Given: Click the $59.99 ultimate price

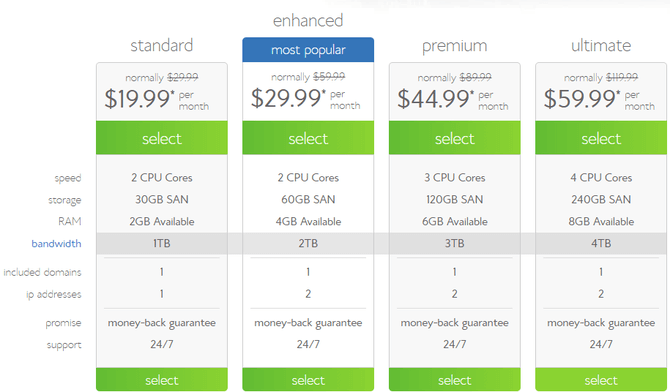Looking at the screenshot, I should point(582,99).
